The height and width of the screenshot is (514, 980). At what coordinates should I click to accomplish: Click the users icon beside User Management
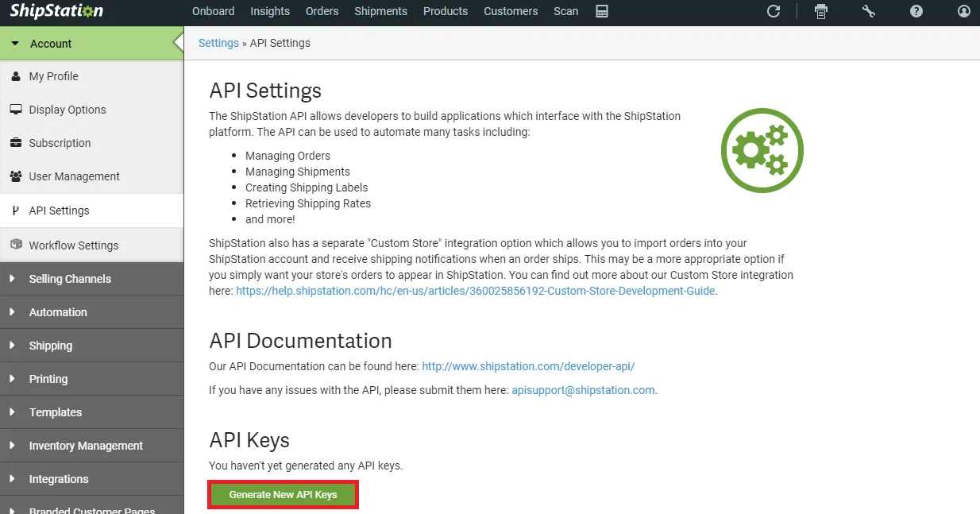pos(15,176)
